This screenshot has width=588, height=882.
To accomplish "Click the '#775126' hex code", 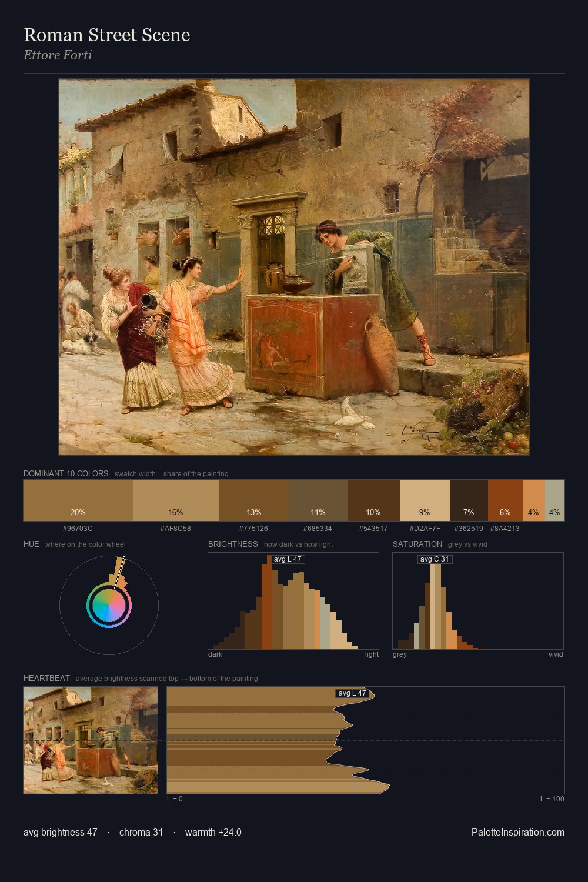I will (254, 529).
